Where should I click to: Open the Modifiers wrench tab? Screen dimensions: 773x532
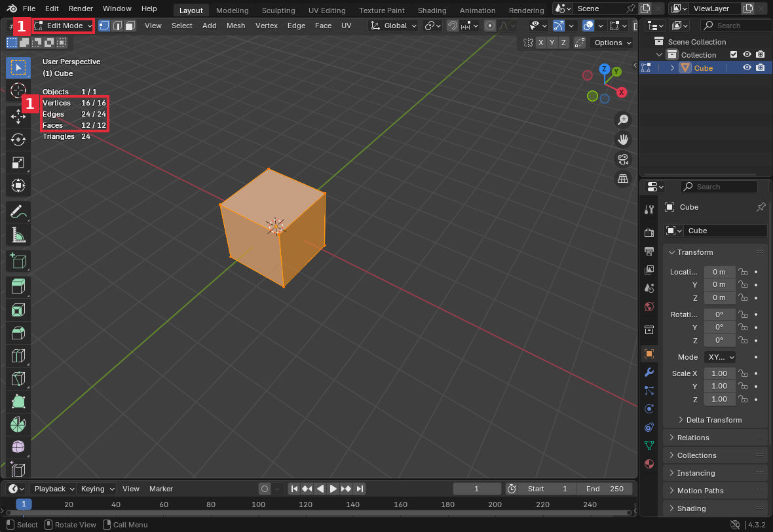pyautogui.click(x=649, y=372)
